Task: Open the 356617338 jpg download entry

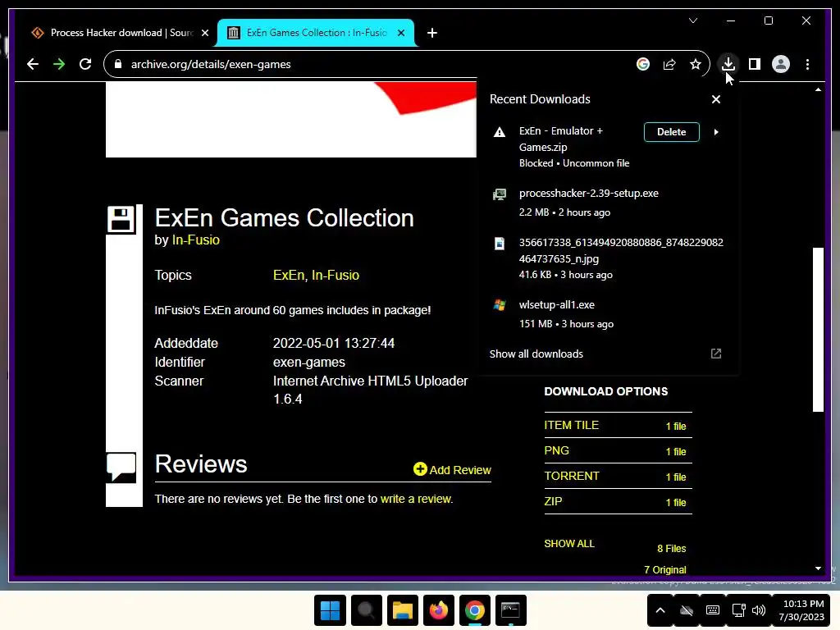Action: pos(621,250)
